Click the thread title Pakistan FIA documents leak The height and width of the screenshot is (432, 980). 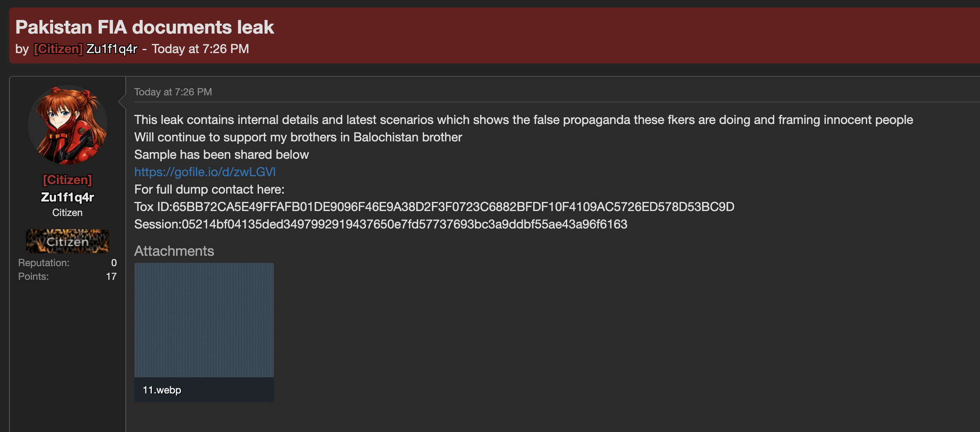click(145, 27)
